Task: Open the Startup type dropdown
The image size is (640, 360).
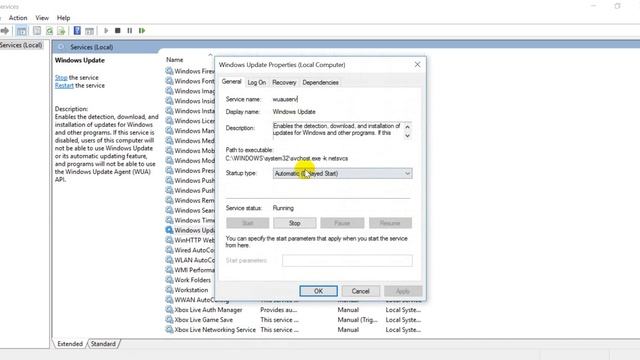Action: [x=342, y=173]
